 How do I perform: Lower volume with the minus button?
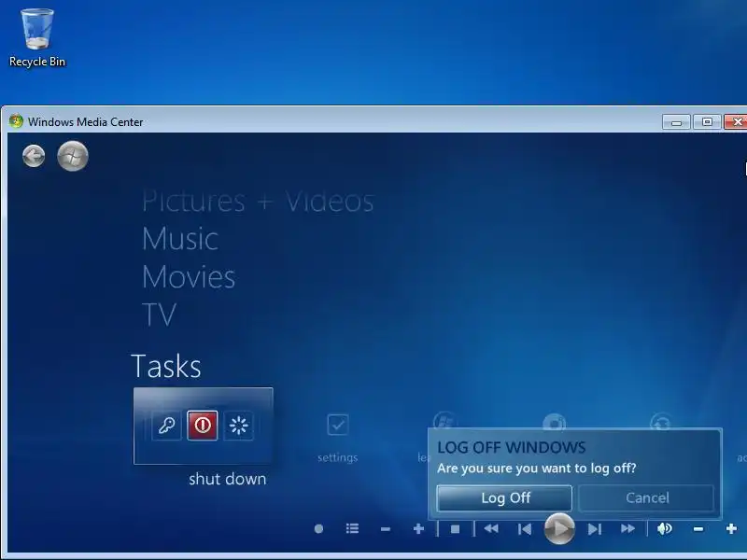point(698,529)
